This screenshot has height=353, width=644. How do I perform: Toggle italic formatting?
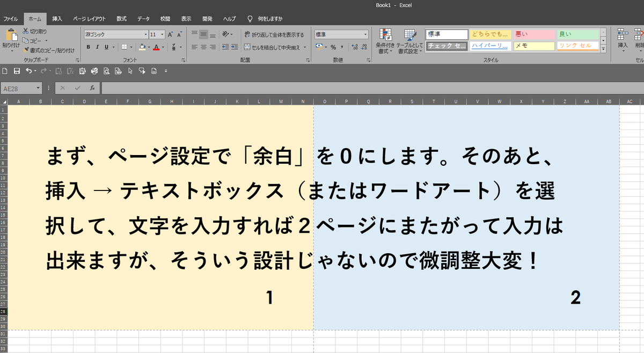click(97, 47)
